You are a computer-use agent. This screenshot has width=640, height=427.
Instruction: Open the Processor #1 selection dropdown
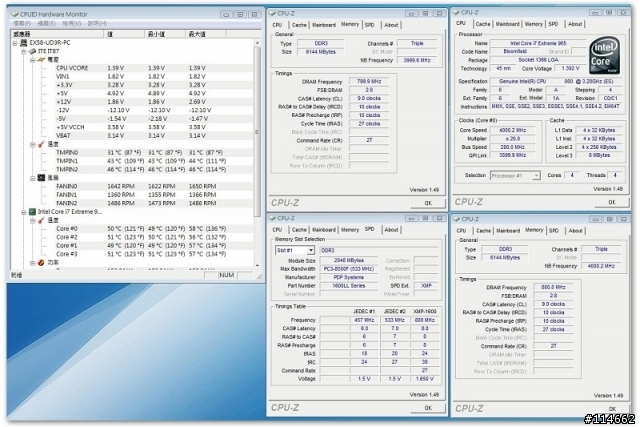click(x=536, y=176)
